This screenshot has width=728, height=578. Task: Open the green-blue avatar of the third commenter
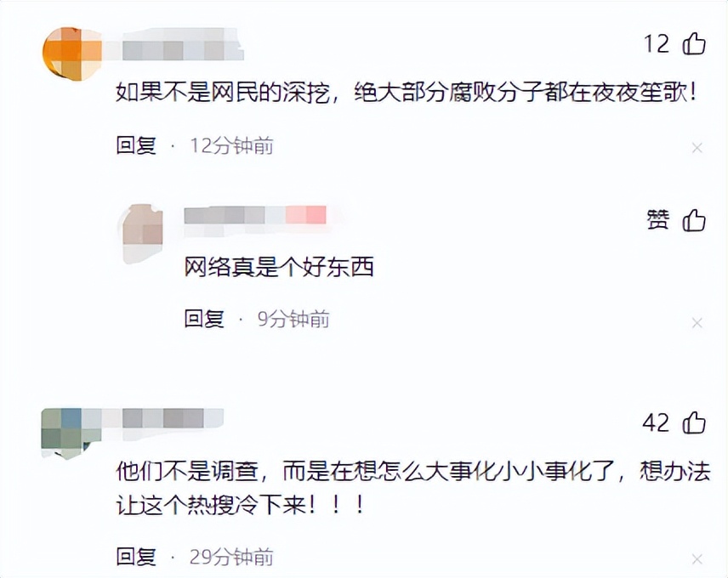tap(71, 433)
